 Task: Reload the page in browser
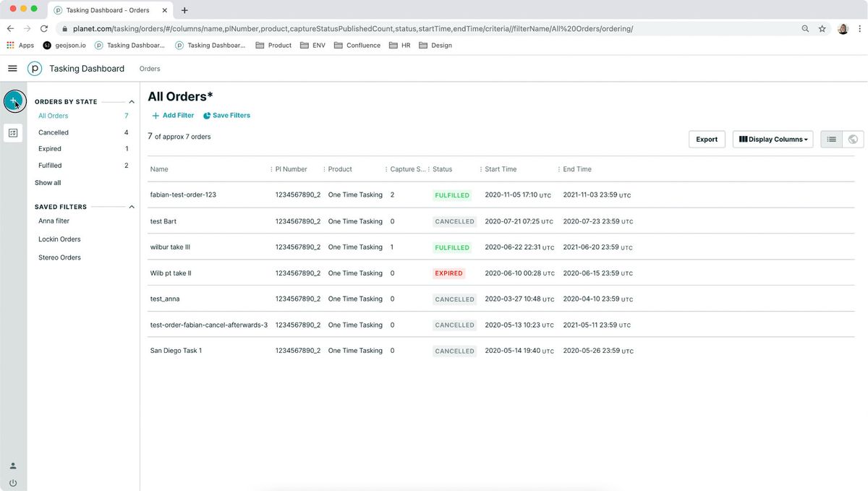(43, 29)
